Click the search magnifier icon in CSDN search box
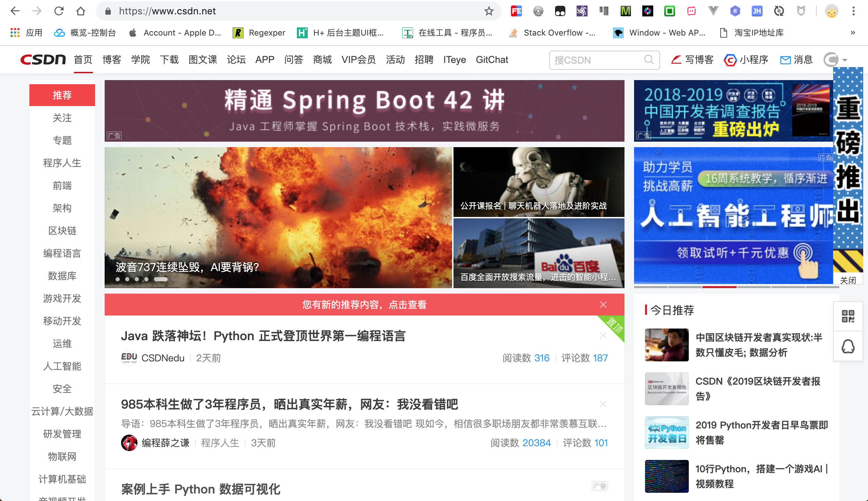868x501 pixels. [648, 60]
